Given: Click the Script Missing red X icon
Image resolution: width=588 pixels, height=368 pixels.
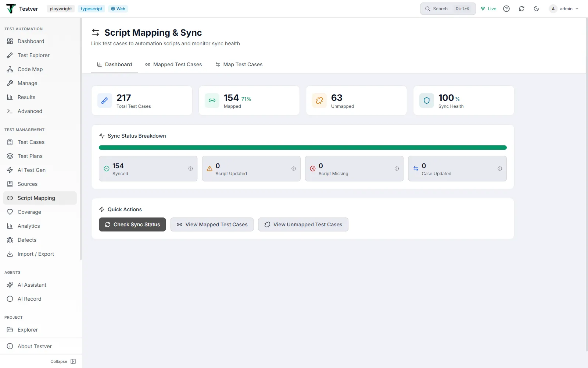Looking at the screenshot, I should (x=313, y=169).
